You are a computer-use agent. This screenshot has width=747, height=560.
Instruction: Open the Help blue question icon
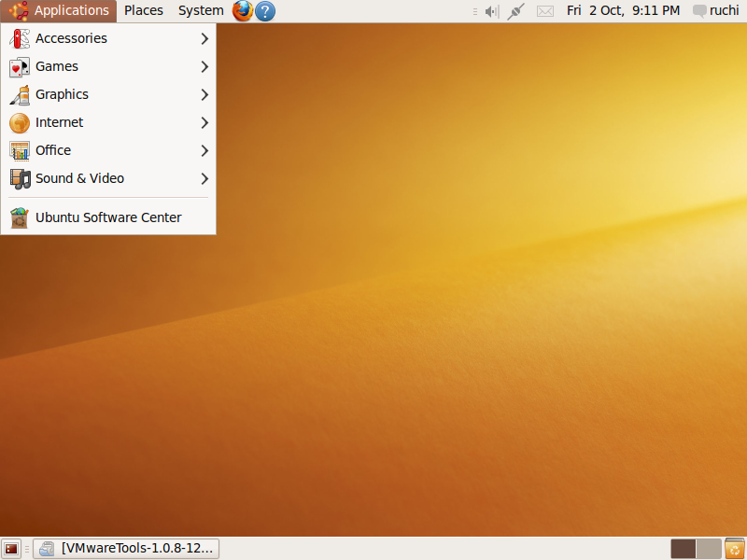[x=265, y=11]
